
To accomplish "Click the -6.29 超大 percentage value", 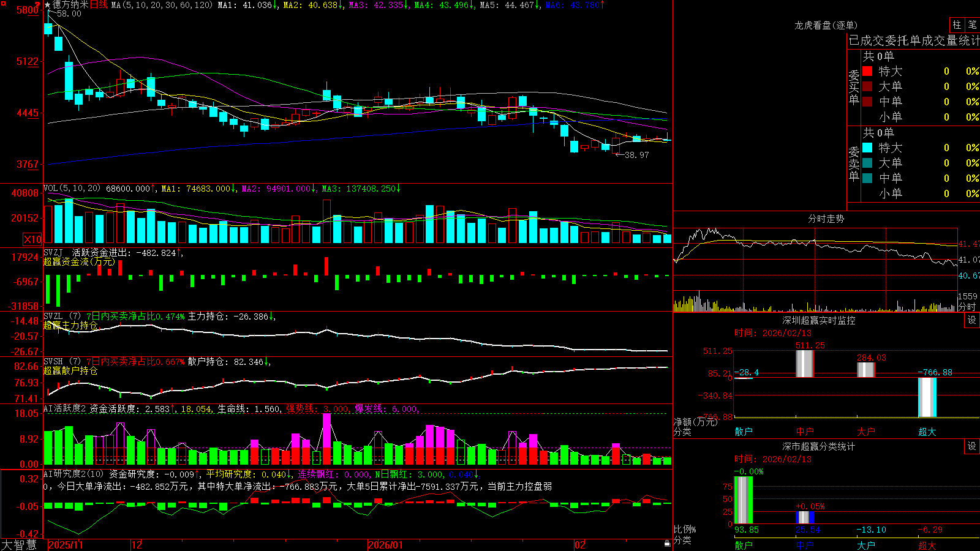I will click(930, 530).
